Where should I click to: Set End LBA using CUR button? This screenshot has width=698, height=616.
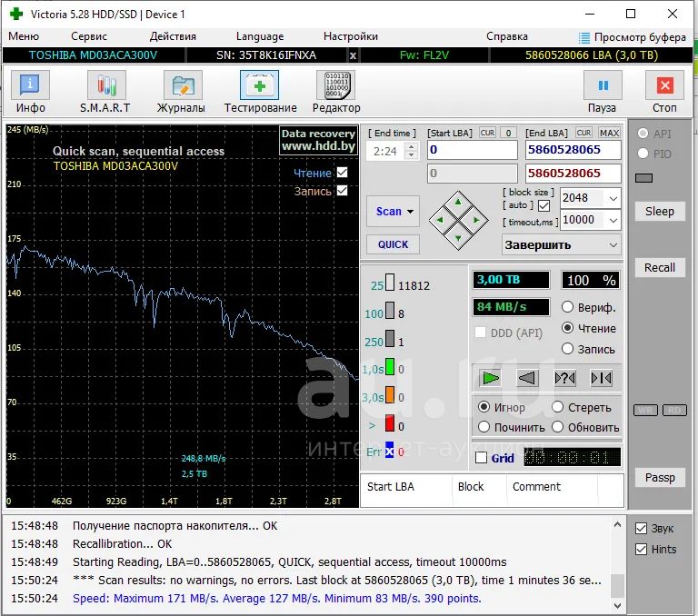[583, 133]
